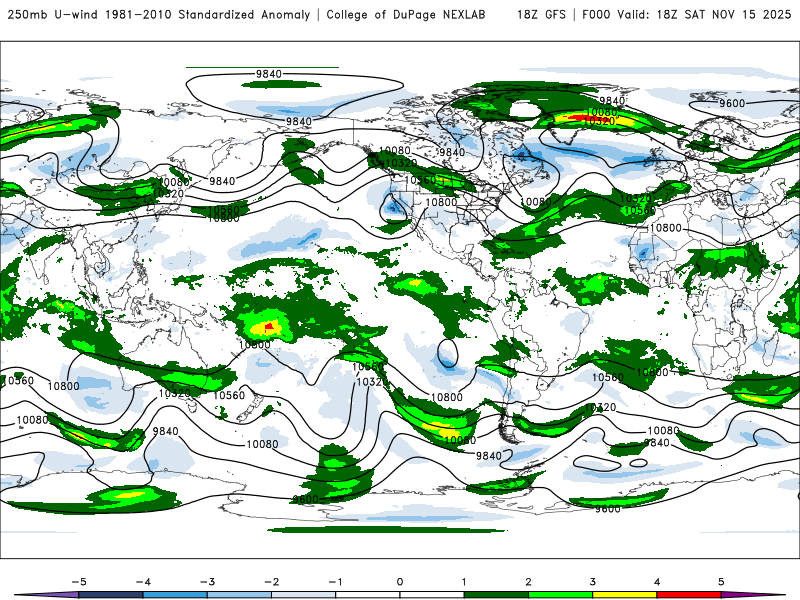
Task: Pick the light blue -3 to -2 colorbar segment
Action: click(x=239, y=595)
